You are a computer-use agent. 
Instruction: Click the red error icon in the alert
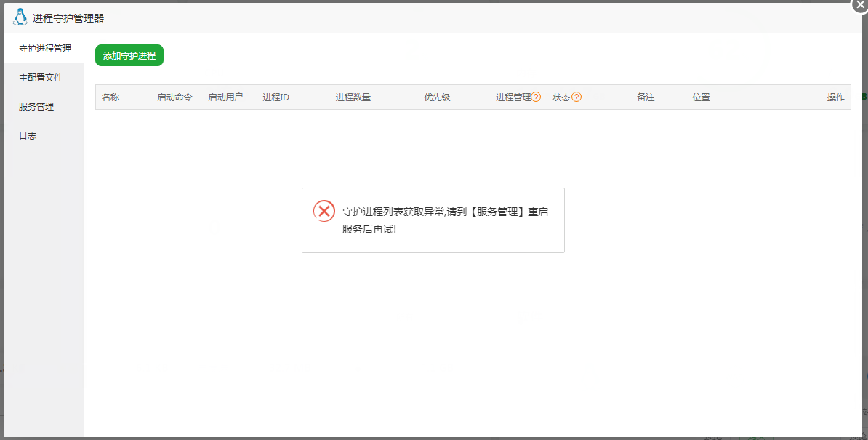[x=324, y=211]
